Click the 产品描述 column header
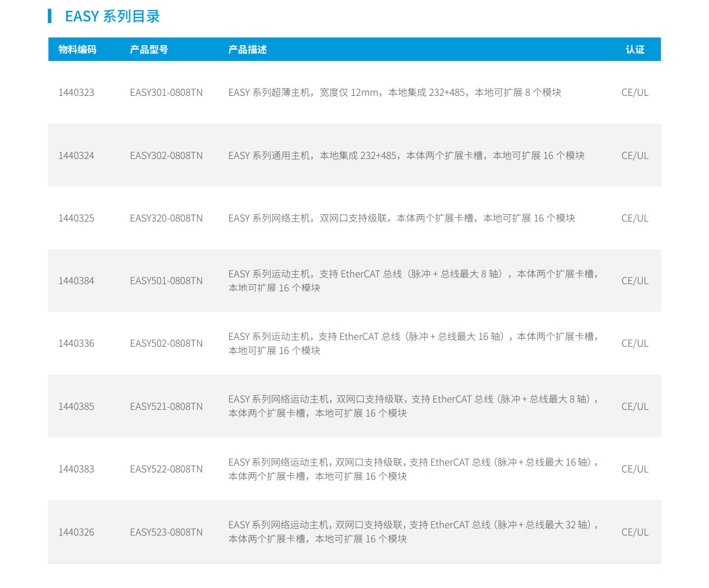 point(247,50)
